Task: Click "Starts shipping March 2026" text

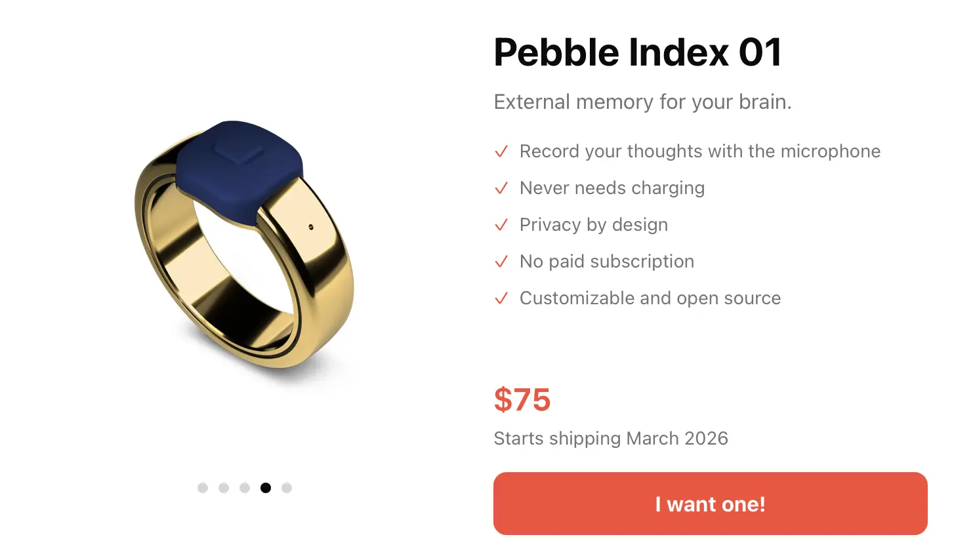Action: (x=611, y=438)
